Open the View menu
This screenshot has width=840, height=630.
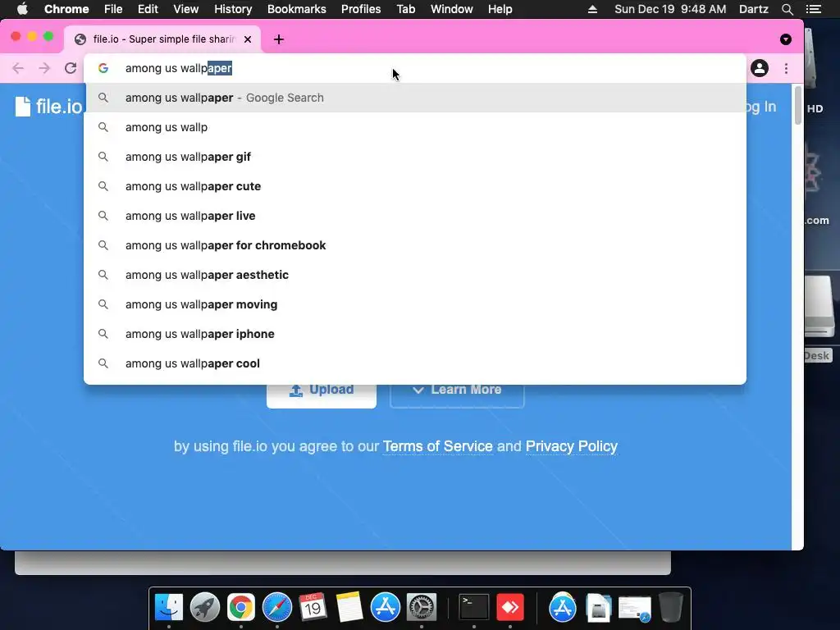[186, 9]
